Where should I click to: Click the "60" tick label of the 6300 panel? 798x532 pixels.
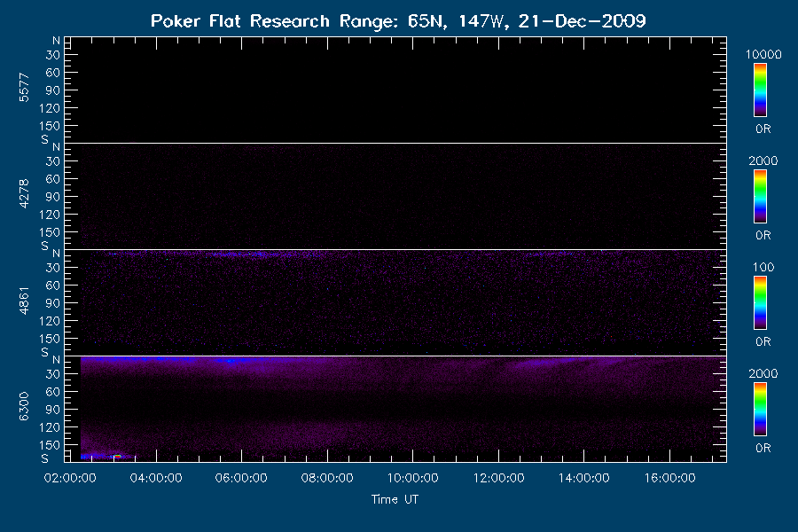[x=53, y=392]
